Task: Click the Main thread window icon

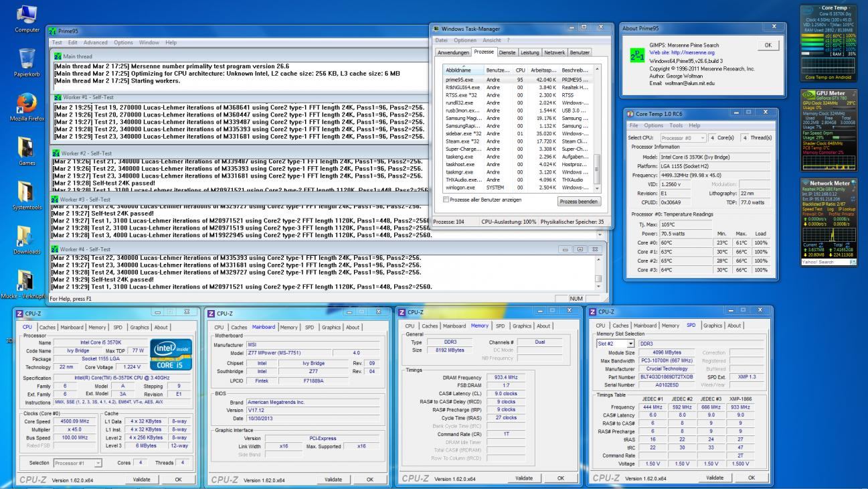Action: [x=58, y=56]
